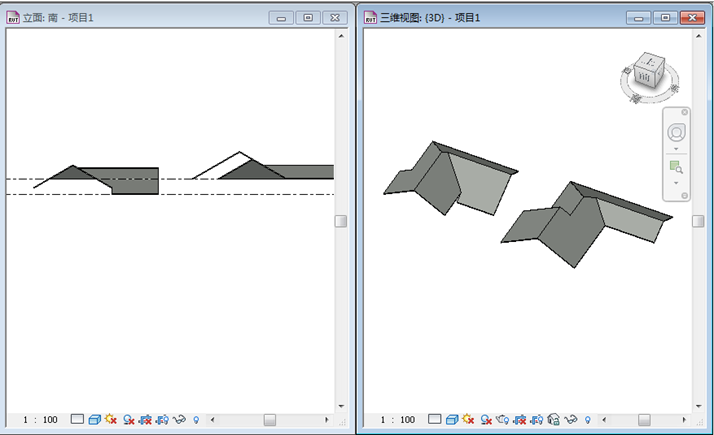The height and width of the screenshot is (435, 714).
Task: Click the rendering dialog teapot icon
Action: point(502,420)
